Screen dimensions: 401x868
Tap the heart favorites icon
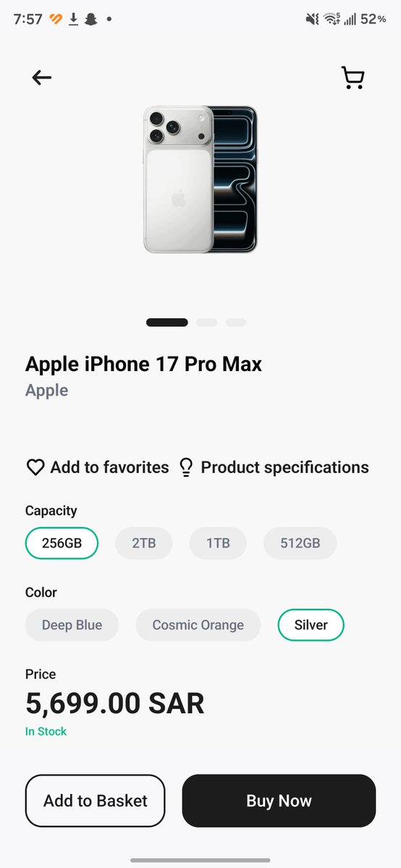click(35, 468)
